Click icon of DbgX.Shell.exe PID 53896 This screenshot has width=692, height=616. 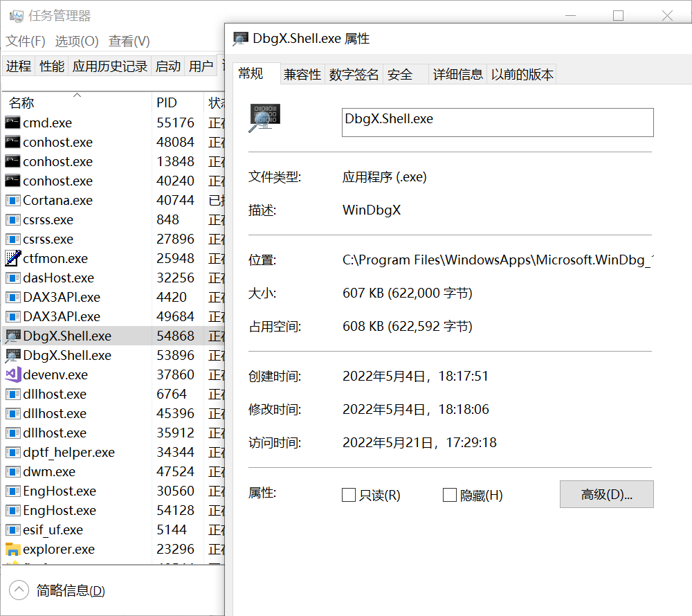[12, 356]
